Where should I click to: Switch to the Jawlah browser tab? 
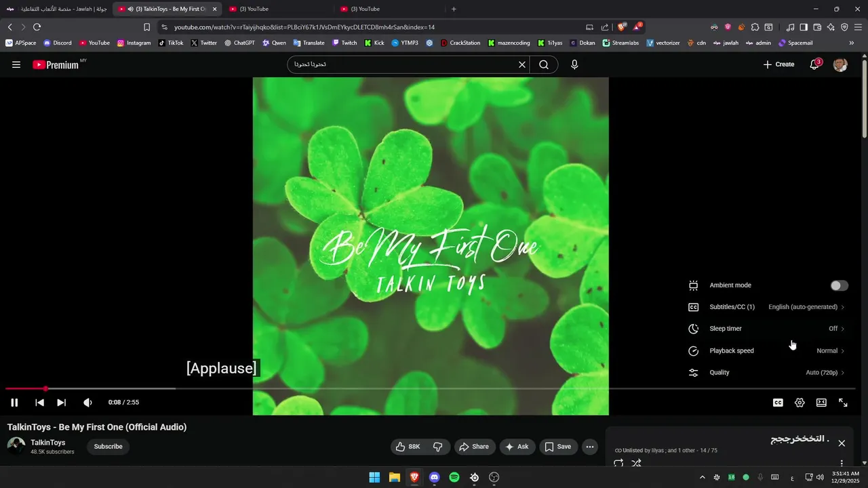(x=56, y=9)
